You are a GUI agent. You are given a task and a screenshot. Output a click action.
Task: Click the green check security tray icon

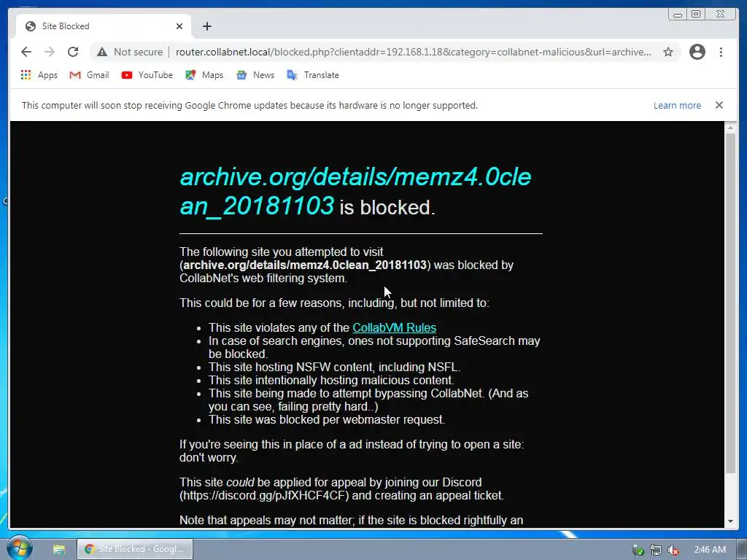pos(638,550)
